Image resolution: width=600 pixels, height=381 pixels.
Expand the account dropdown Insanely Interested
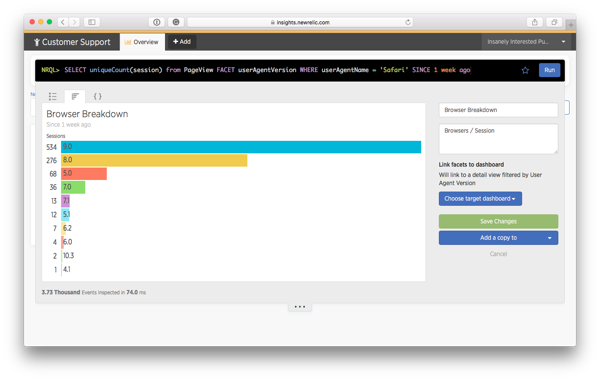pyautogui.click(x=527, y=42)
